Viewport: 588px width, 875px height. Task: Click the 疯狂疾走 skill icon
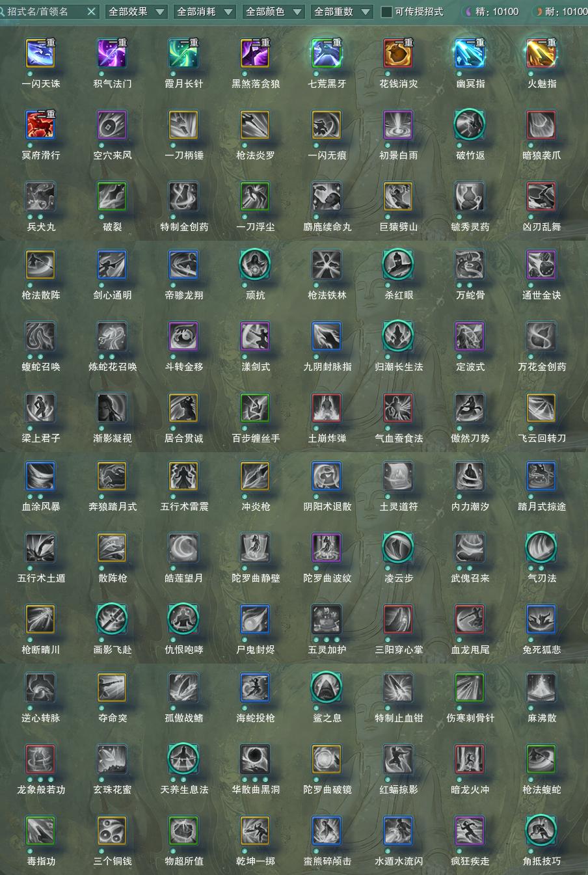point(470,831)
